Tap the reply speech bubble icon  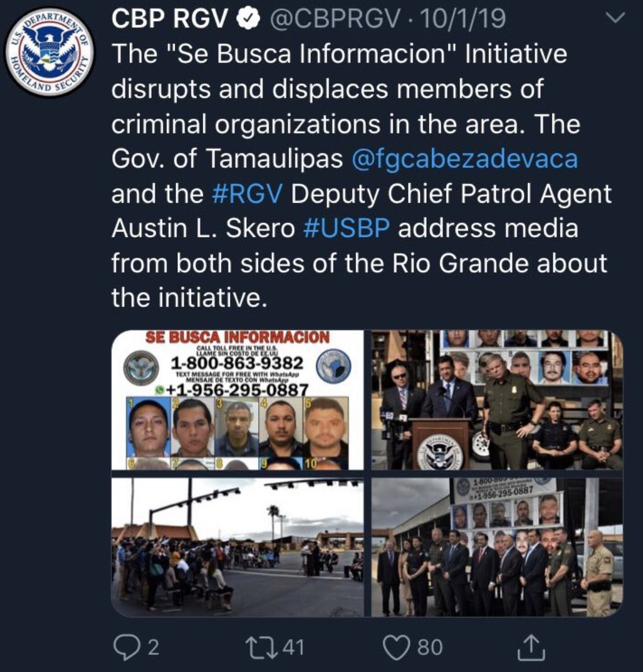tap(125, 647)
